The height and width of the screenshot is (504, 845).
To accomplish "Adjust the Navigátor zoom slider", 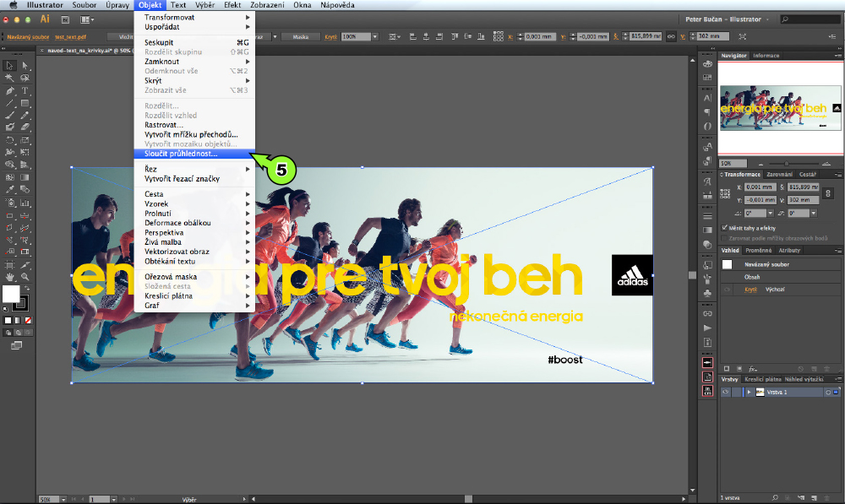I will [x=786, y=163].
